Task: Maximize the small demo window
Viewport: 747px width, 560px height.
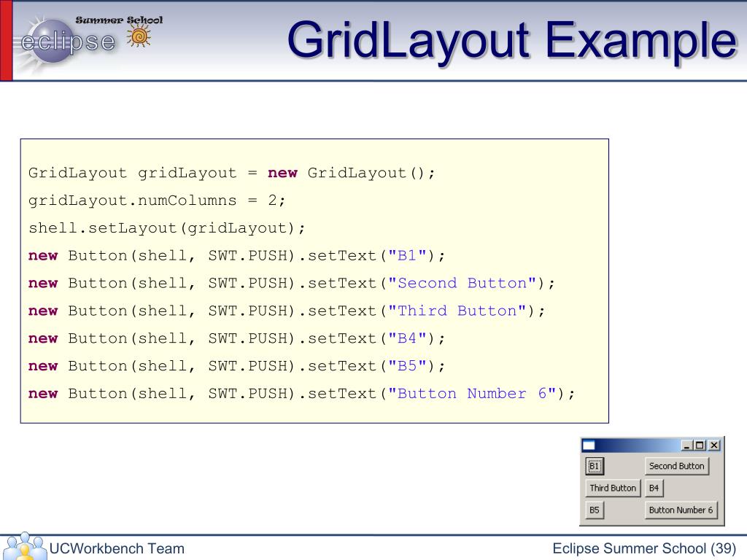Action: [x=700, y=446]
